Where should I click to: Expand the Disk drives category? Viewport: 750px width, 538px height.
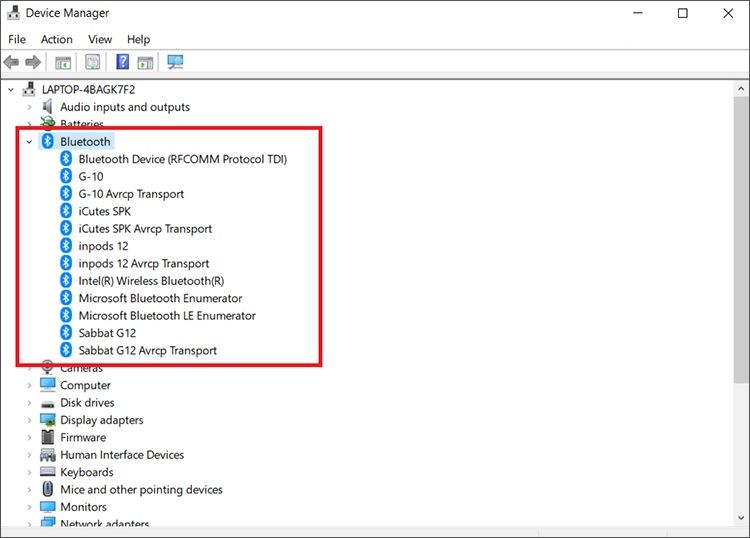pos(29,403)
